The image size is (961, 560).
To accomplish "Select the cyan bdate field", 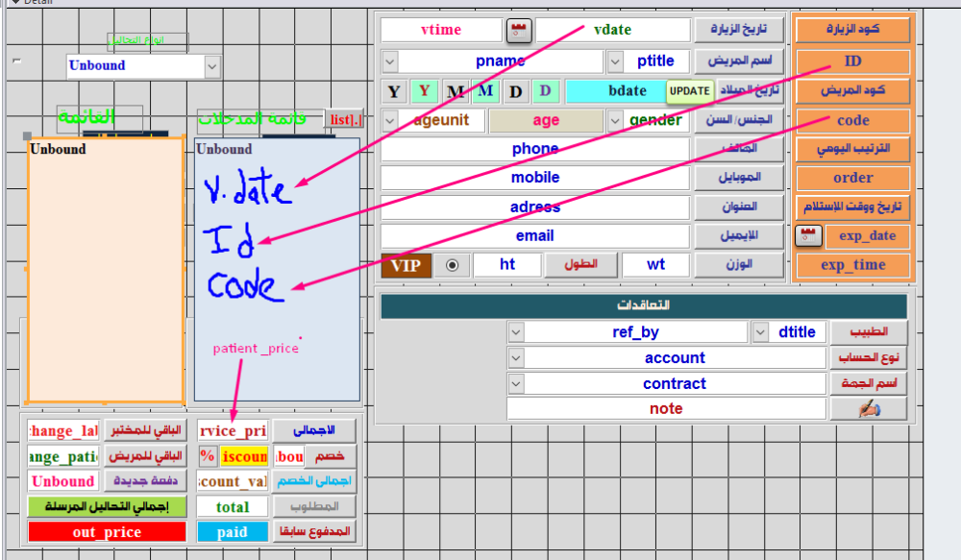I will tap(616, 91).
